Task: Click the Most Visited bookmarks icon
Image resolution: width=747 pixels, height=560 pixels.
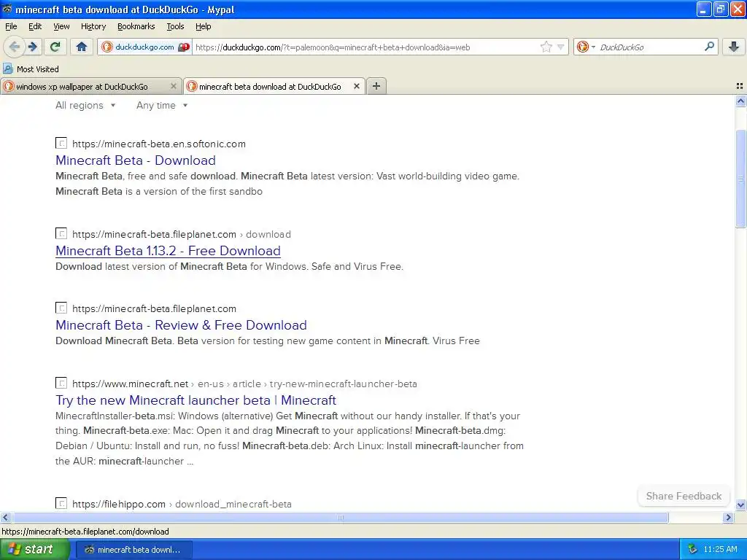Action: [7, 69]
